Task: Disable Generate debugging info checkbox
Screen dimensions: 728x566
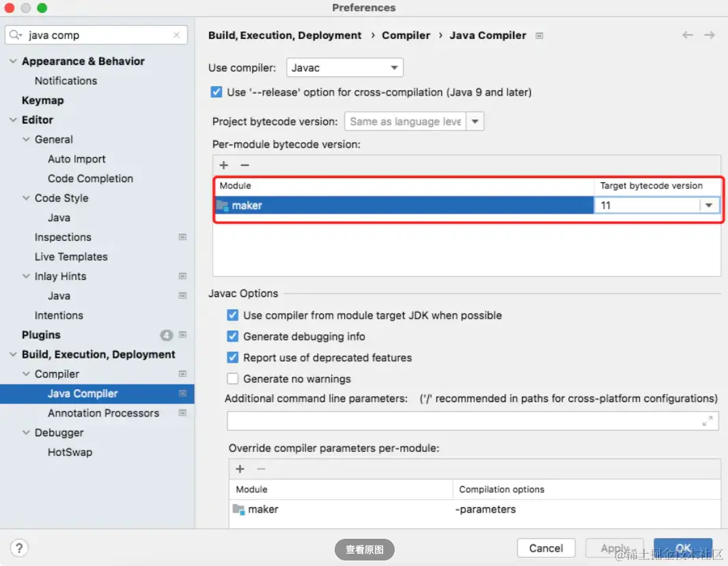Action: [233, 337]
